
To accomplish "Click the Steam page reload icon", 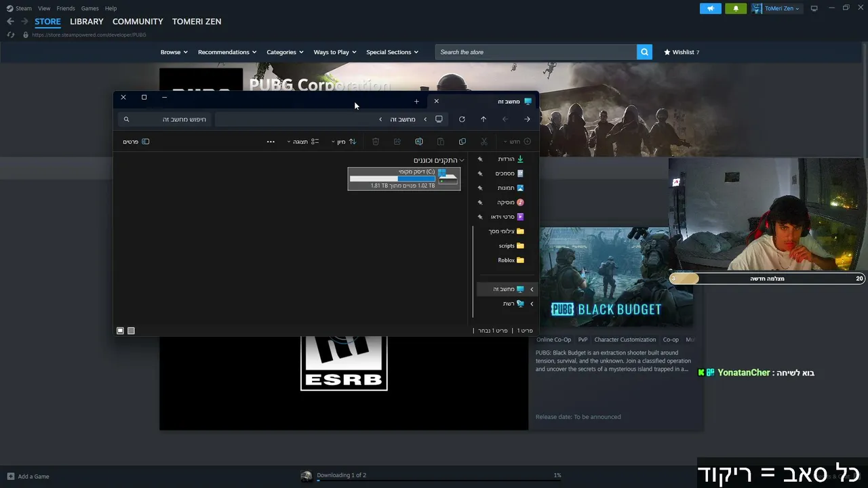I will coord(10,35).
